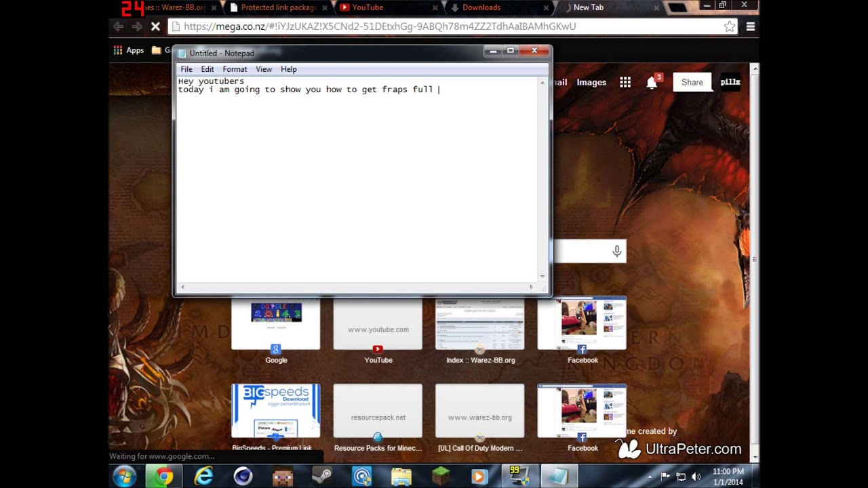
Task: Switch to the Warez-BB.org tab
Action: click(175, 7)
